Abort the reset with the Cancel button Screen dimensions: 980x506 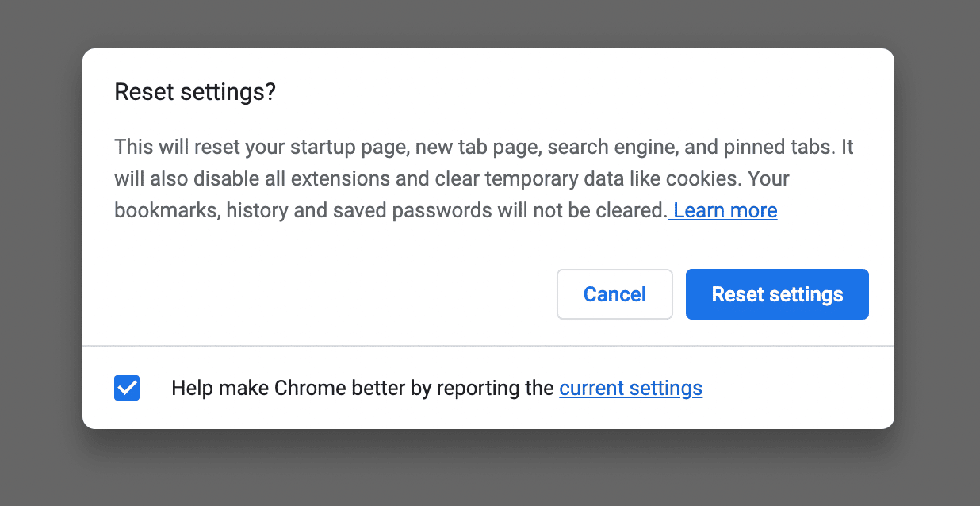tap(614, 294)
